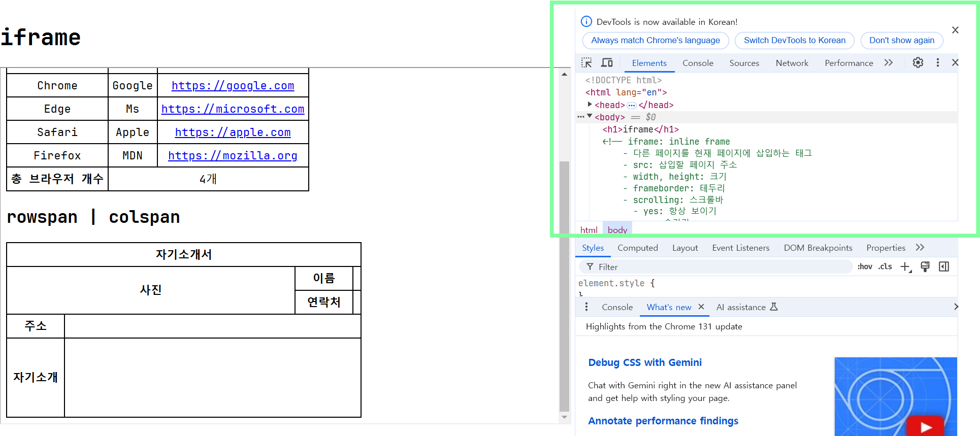Open the https://apple.com link
980x436 pixels.
[233, 132]
